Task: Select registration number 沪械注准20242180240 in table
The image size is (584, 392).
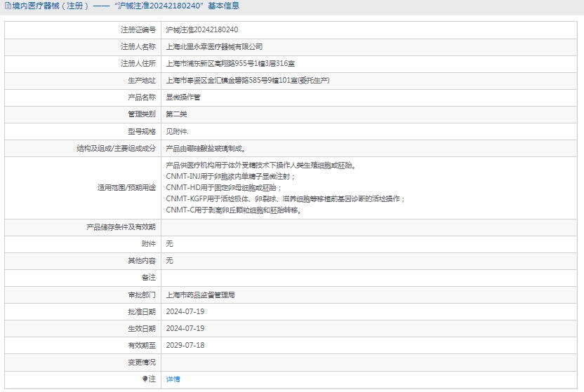Action: [201, 30]
